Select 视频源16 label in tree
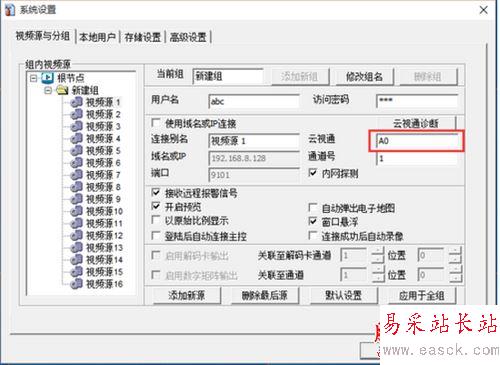Viewport: 500px width, 365px height. click(104, 284)
